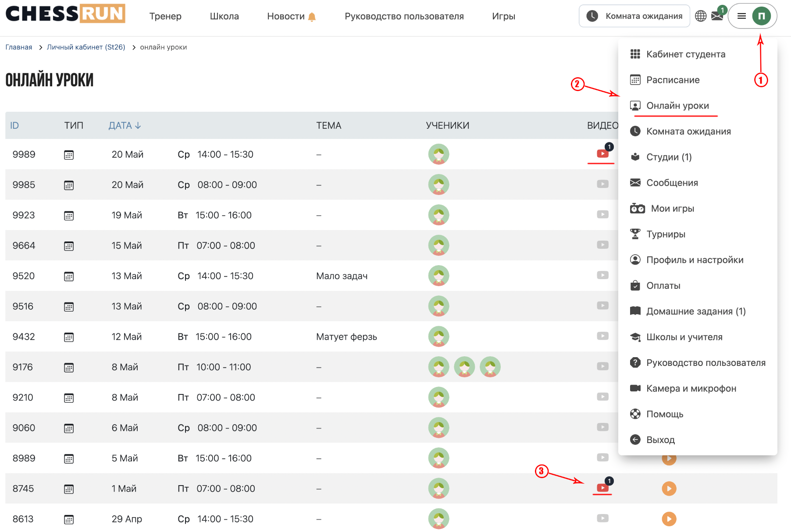The width and height of the screenshot is (791, 532).
Task: Open the red video icon for lesson 9989
Action: 602,154
